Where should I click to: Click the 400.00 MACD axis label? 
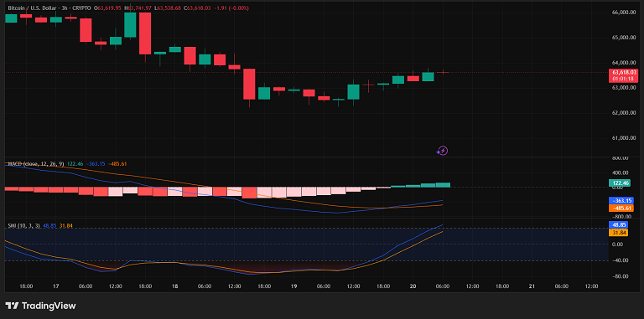pos(620,172)
